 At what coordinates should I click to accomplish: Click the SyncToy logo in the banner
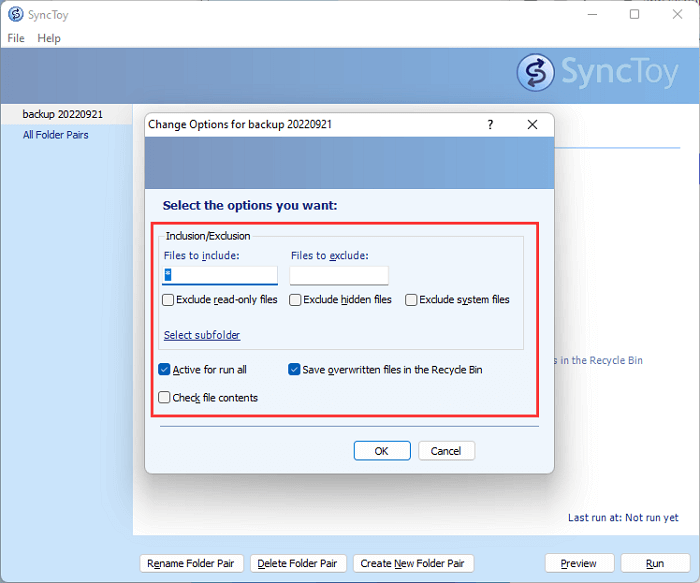click(597, 72)
